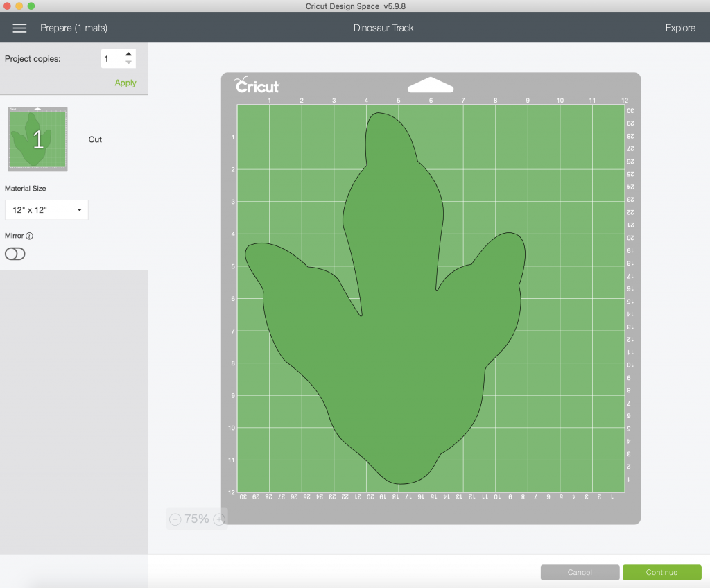Open the hamburger menu
This screenshot has width=710, height=588.
click(19, 28)
